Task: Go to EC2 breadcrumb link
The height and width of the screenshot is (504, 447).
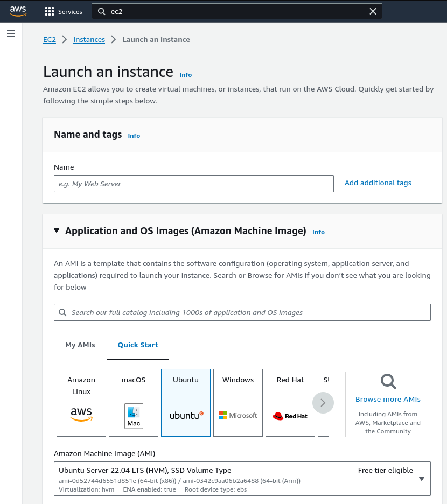Action: tap(50, 39)
